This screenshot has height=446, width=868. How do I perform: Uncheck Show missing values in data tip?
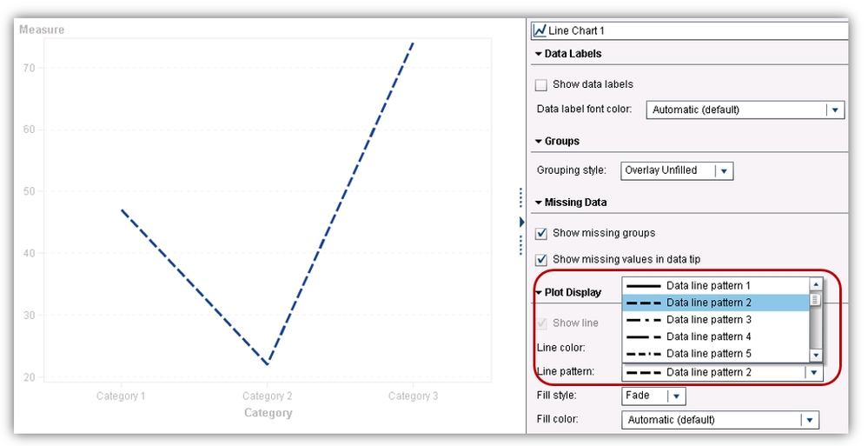(540, 259)
